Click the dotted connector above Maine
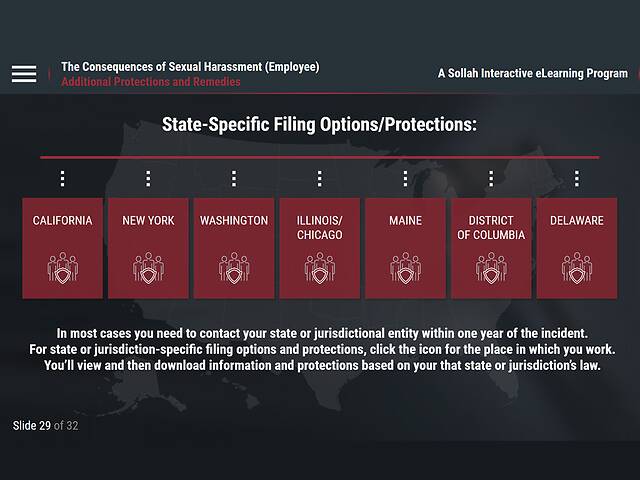Screen dimensions: 640x480 [x=405, y=179]
